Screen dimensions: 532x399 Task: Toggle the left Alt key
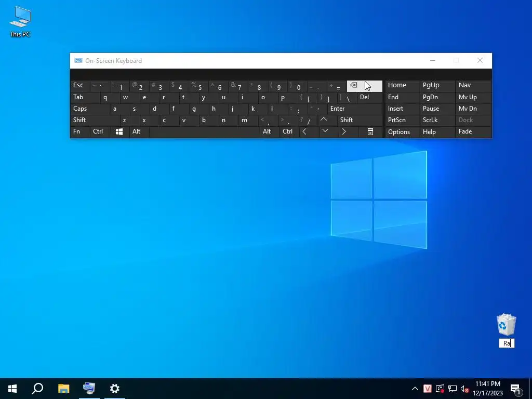tap(139, 131)
